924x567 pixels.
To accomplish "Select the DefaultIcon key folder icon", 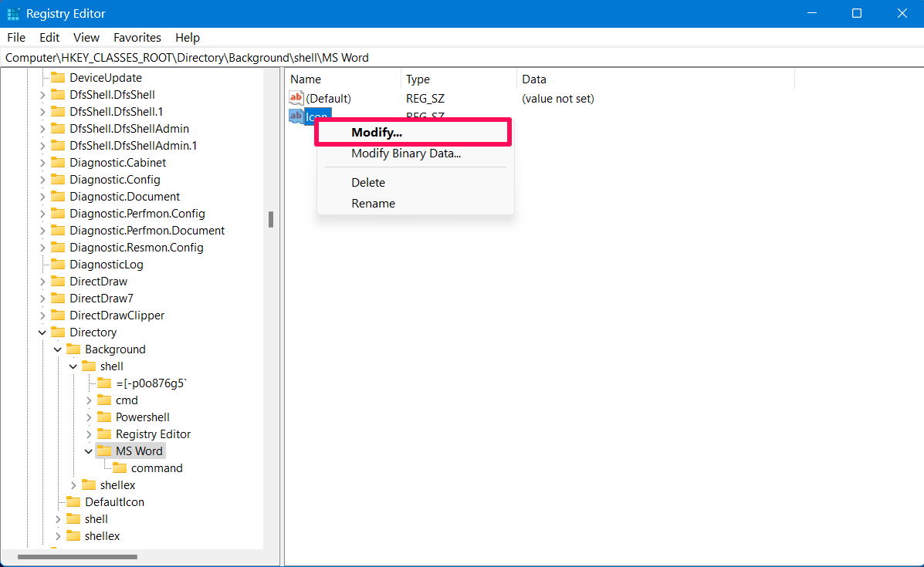I will click(x=73, y=501).
